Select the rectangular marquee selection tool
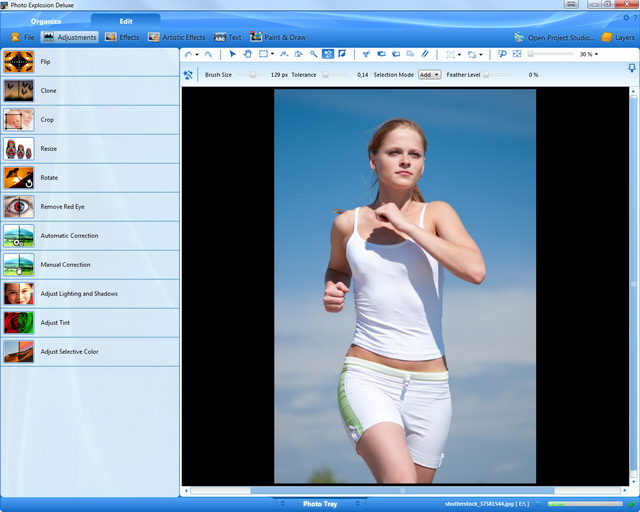This screenshot has height=512, width=640. (264, 54)
